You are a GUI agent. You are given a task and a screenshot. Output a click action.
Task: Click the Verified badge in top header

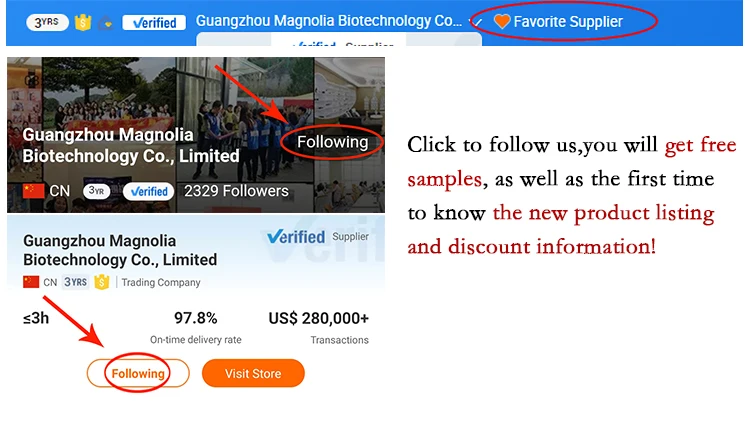pos(154,22)
